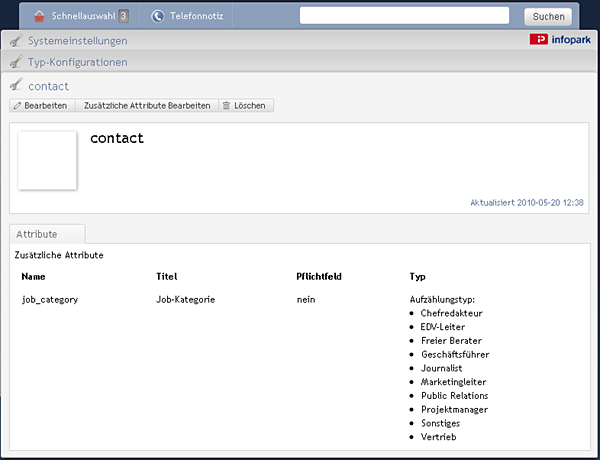Click the Suchen button
The height and width of the screenshot is (460, 600).
pyautogui.click(x=548, y=16)
